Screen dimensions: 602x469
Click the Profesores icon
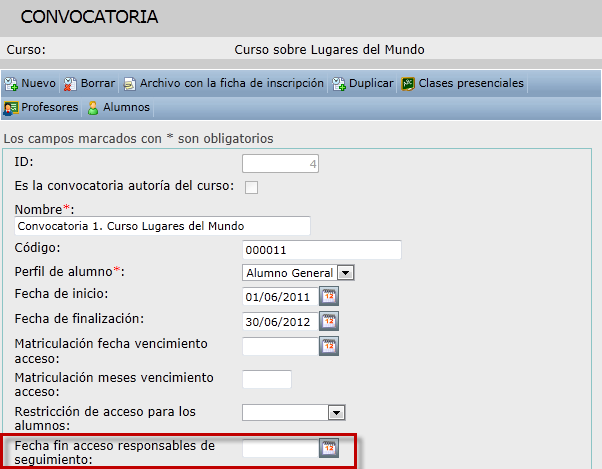coord(10,108)
